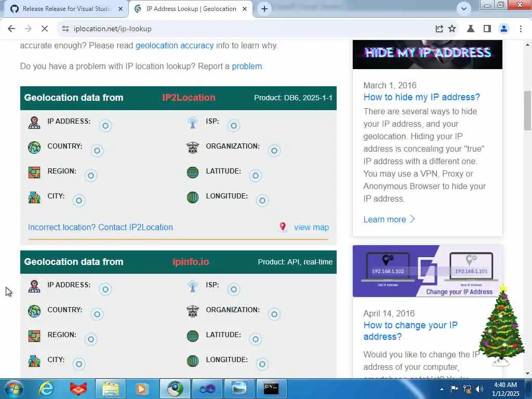Show hidden tray icons arrow

pos(442,389)
